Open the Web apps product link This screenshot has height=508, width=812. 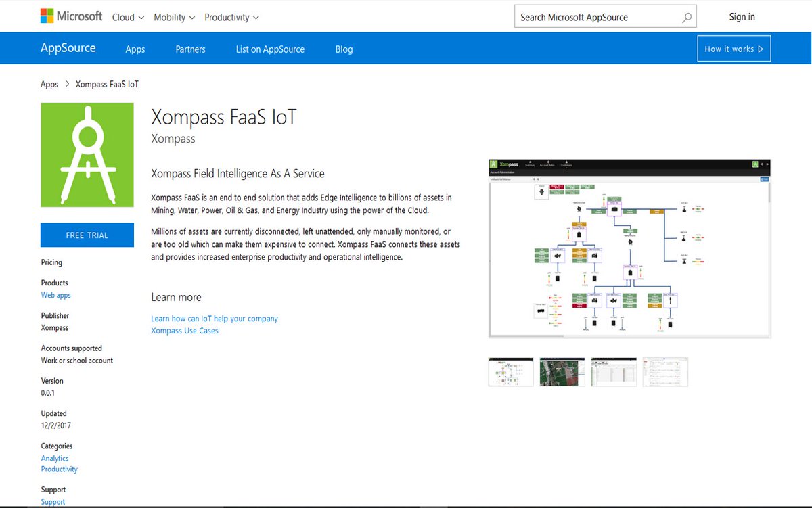coord(55,295)
